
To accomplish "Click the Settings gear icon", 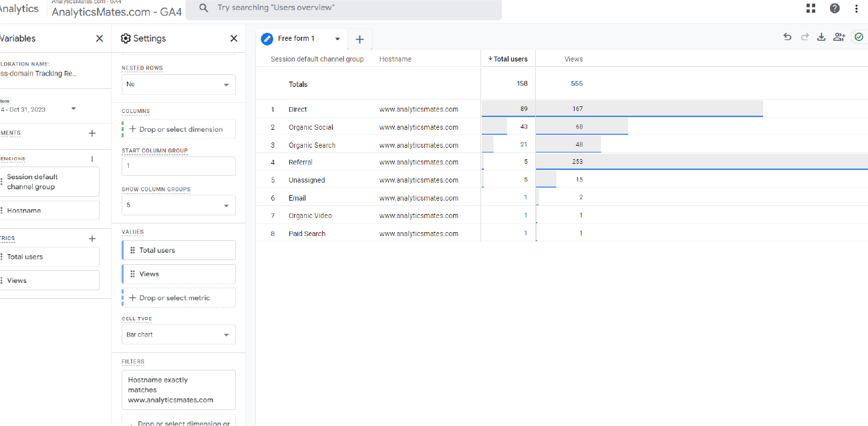I will (x=126, y=39).
